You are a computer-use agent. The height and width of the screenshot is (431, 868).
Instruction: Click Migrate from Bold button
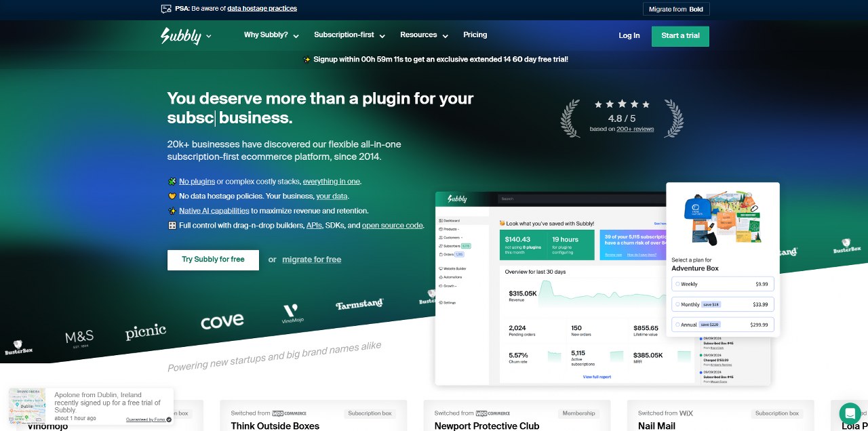point(676,9)
